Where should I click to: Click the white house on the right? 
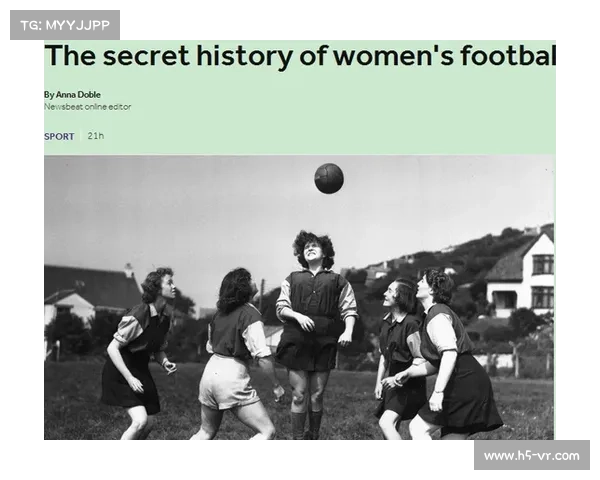(520, 274)
